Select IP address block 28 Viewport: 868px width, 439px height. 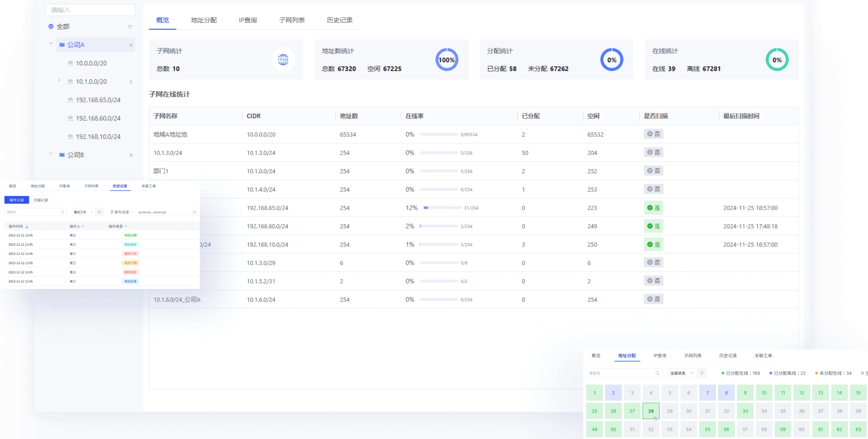651,411
